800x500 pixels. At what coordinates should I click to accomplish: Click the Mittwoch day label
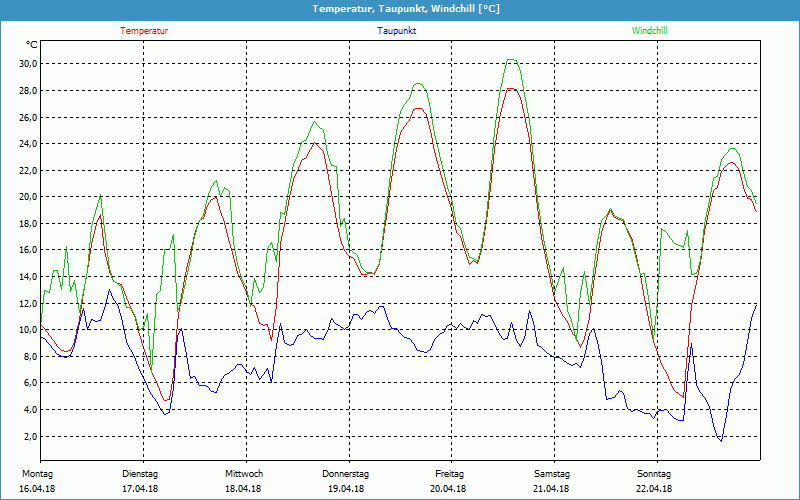click(x=244, y=474)
